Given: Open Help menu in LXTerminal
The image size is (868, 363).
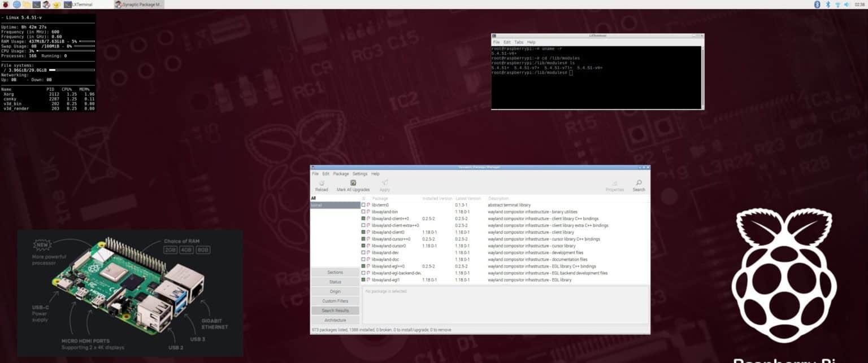Looking at the screenshot, I should click(531, 42).
